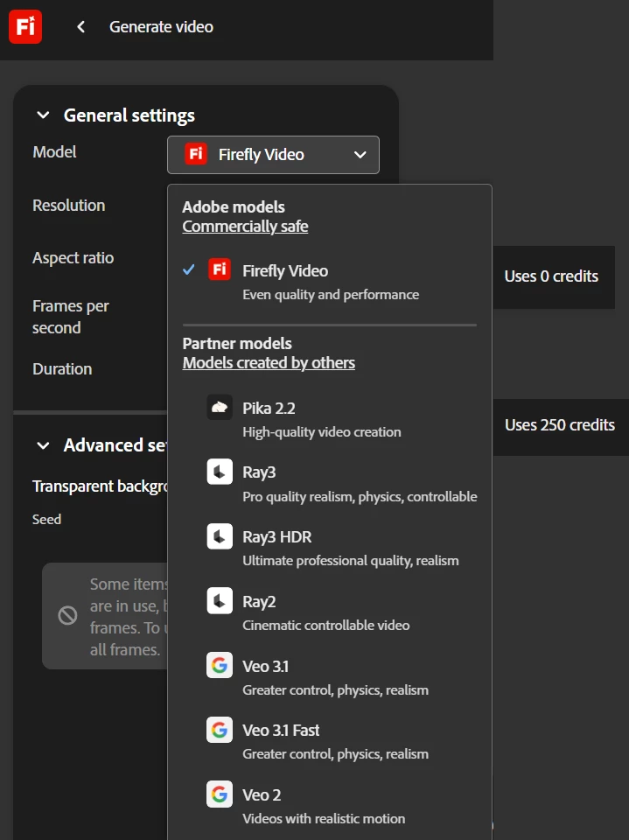
Task: Click the Aspect ratio label
Action: 73,258
